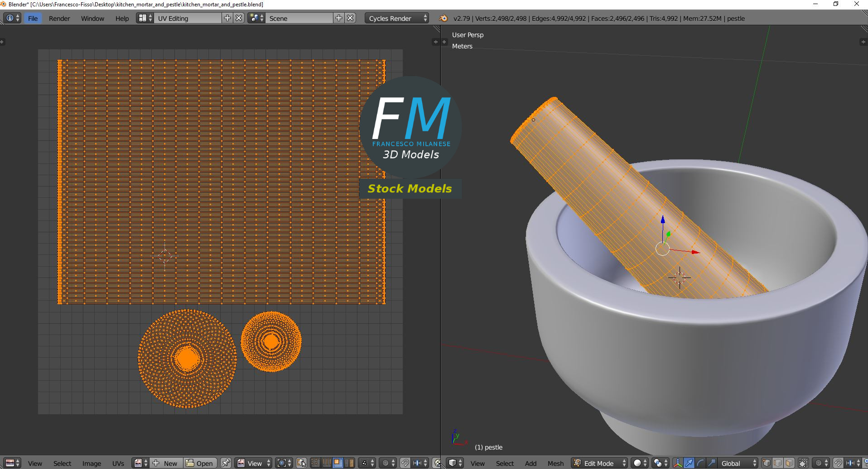The image size is (868, 469).
Task: Open the Image menu in UV editor
Action: pos(92,463)
